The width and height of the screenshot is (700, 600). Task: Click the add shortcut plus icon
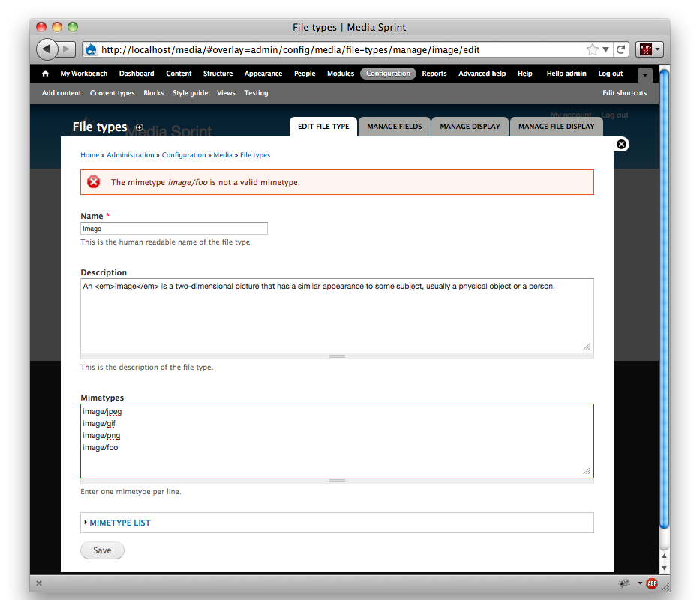point(140,127)
